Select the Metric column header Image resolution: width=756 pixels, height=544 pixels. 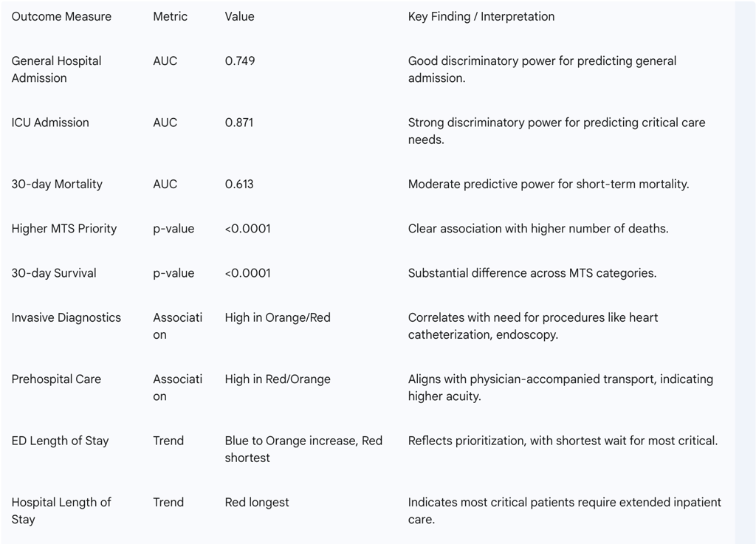(x=170, y=16)
